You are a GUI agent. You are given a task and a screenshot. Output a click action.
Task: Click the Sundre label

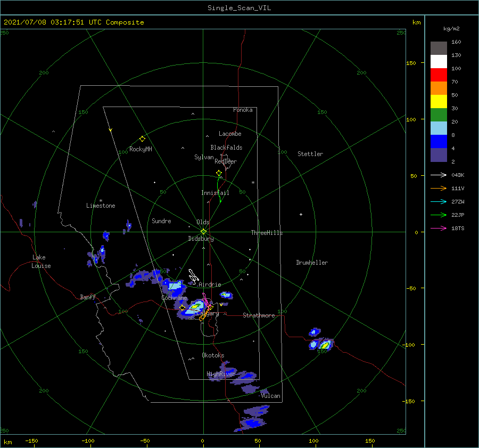[x=162, y=221]
